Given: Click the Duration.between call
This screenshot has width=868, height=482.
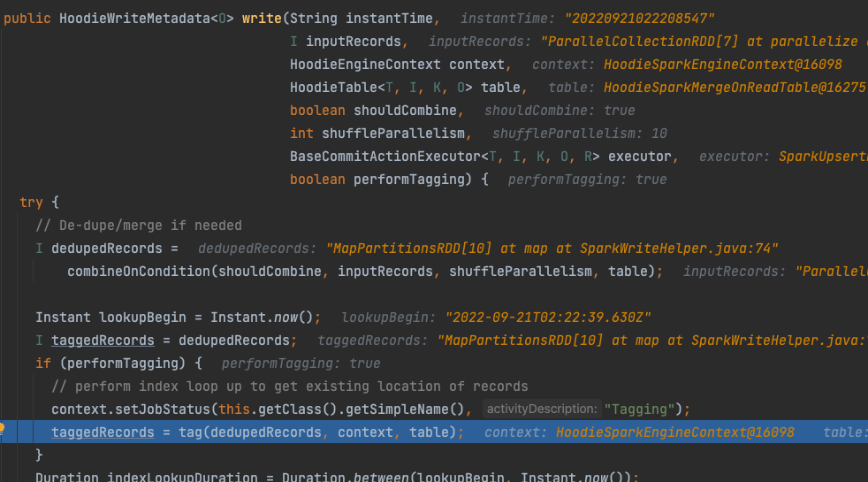Looking at the screenshot, I should 346,477.
